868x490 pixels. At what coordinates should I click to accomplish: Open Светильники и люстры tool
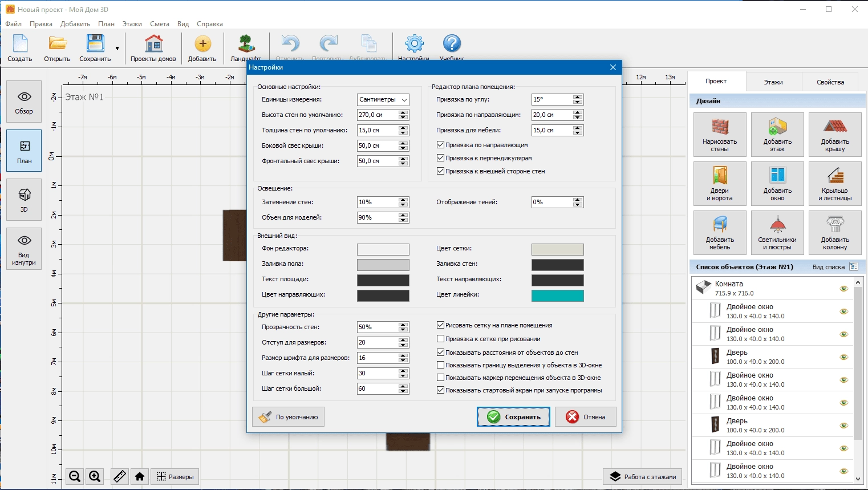pos(777,233)
